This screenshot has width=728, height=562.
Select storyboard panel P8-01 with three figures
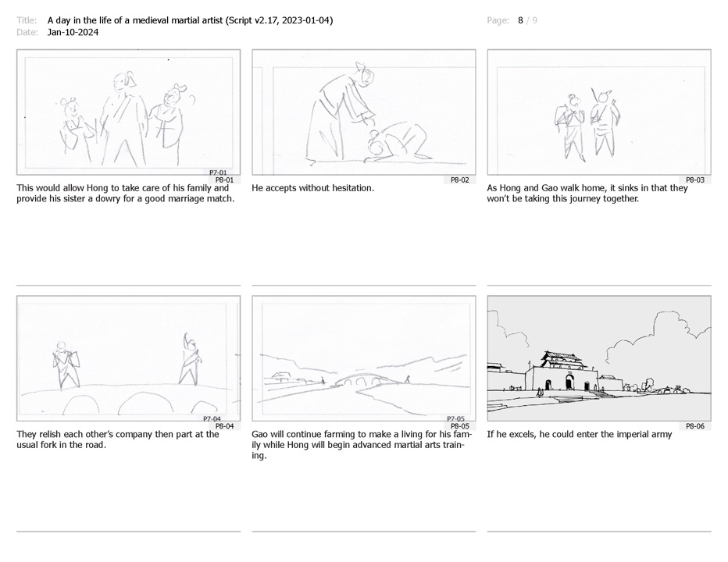coord(129,112)
